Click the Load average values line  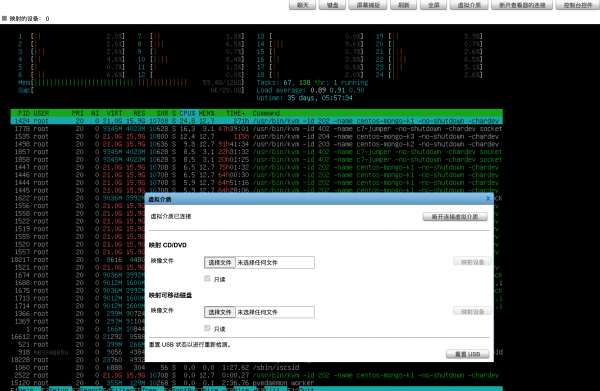point(310,90)
